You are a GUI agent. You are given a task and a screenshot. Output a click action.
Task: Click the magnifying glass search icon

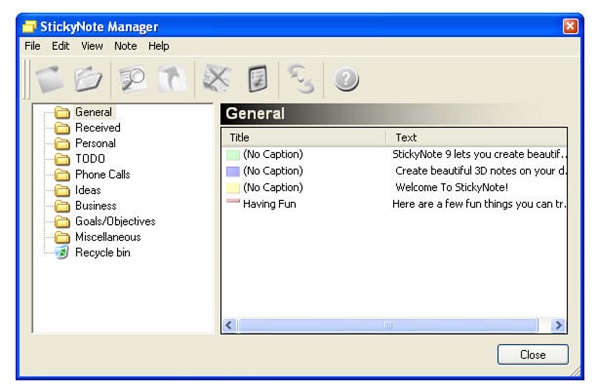pyautogui.click(x=133, y=79)
